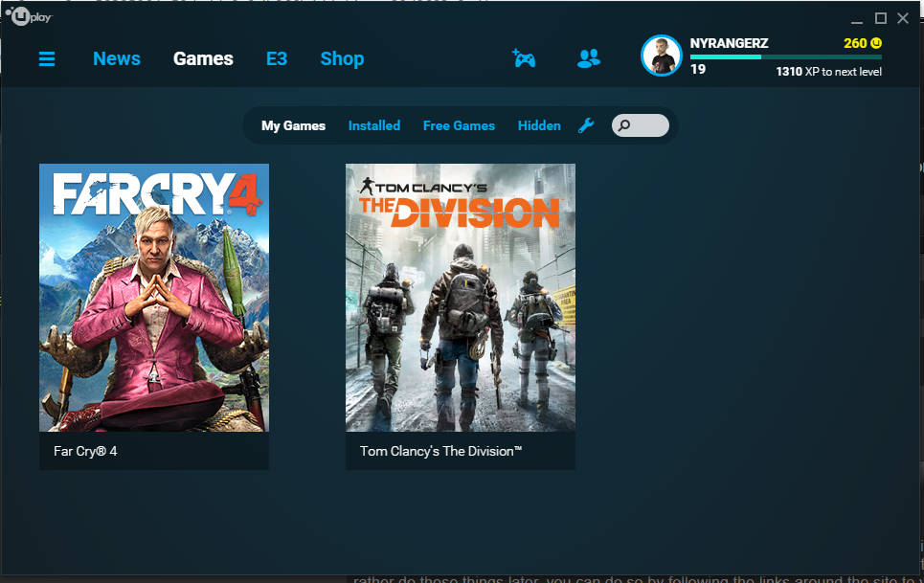Go to the News tab
This screenshot has height=583, width=924.
click(x=117, y=59)
